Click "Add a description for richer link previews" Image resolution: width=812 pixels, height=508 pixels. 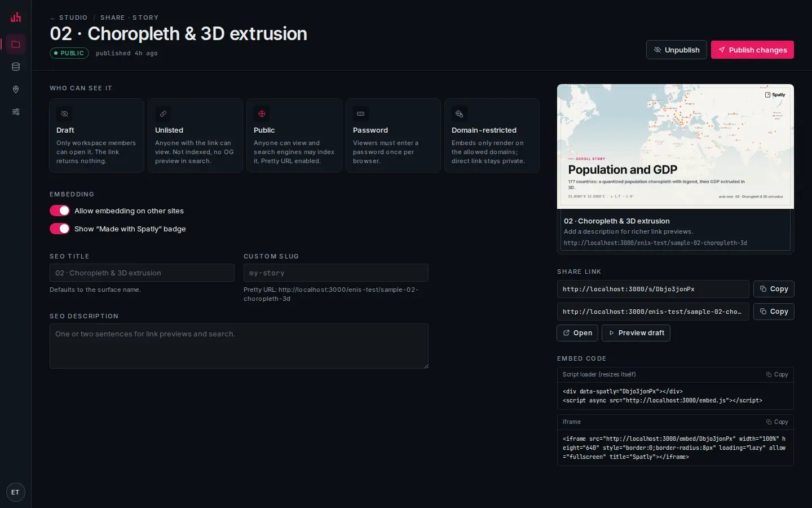tap(629, 231)
